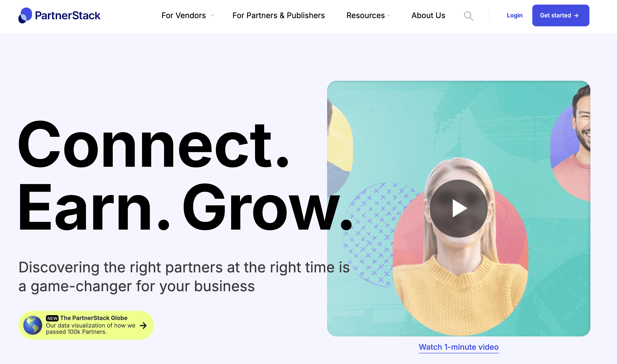This screenshot has height=364, width=617.
Task: Click the Get started button
Action: coord(561,16)
